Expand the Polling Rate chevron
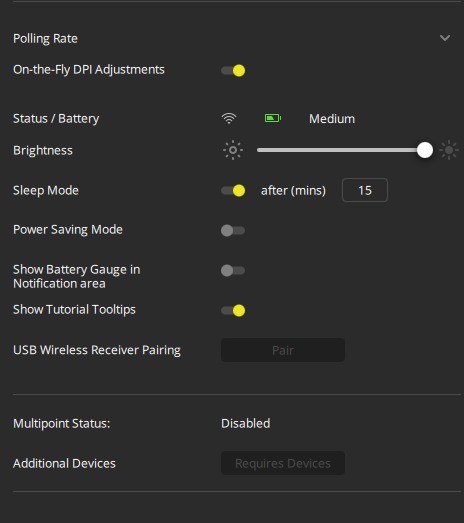Screen dimensions: 464x523 pos(445,38)
